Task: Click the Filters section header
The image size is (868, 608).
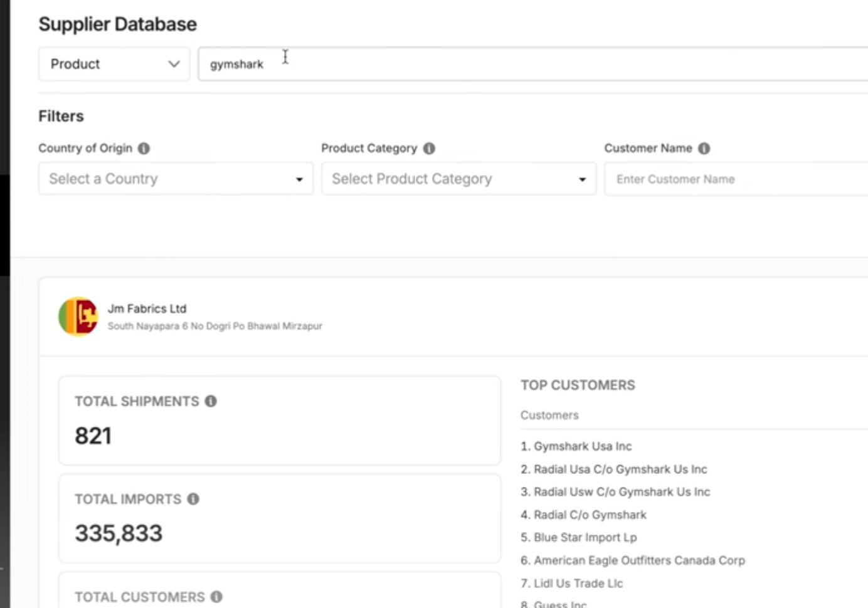Action: click(x=61, y=116)
